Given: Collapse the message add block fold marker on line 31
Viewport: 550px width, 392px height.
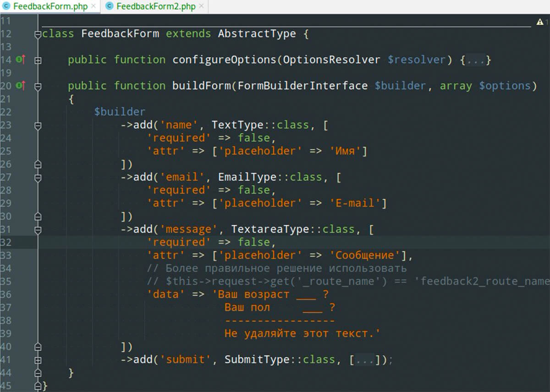Looking at the screenshot, I should click(38, 229).
